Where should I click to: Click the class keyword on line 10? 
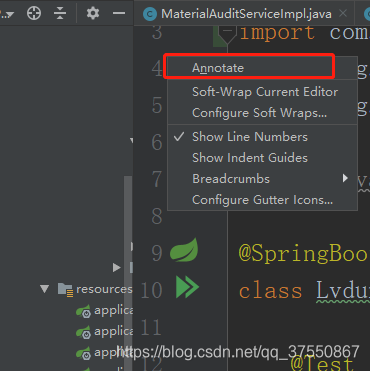pyautogui.click(x=271, y=290)
